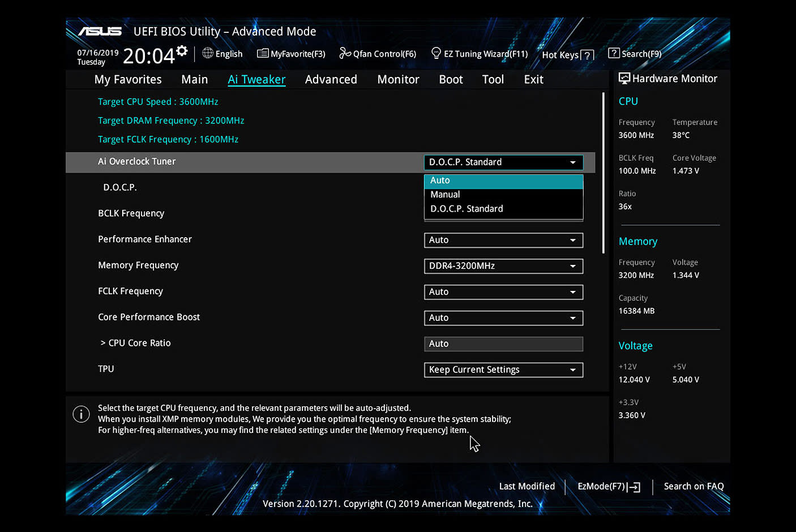Expand Core Performance Boost dropdown
Screen dimensions: 796x532
503,318
